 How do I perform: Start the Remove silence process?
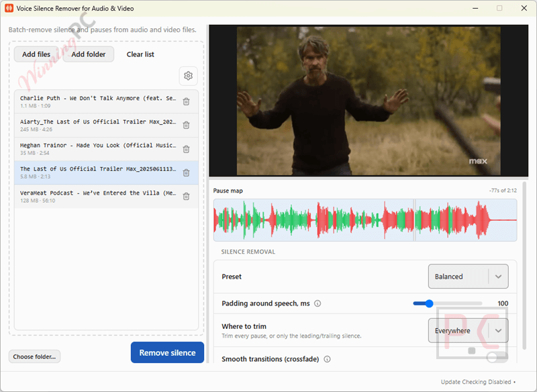(167, 352)
